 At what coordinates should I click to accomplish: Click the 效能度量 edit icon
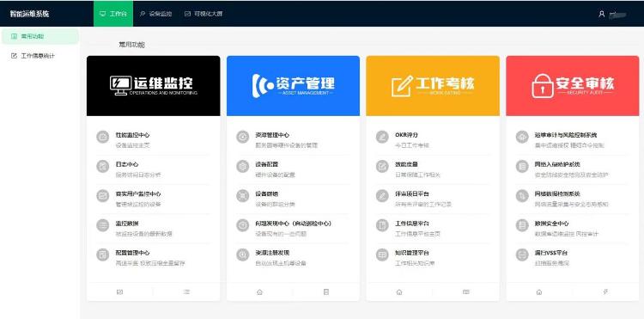[382, 167]
